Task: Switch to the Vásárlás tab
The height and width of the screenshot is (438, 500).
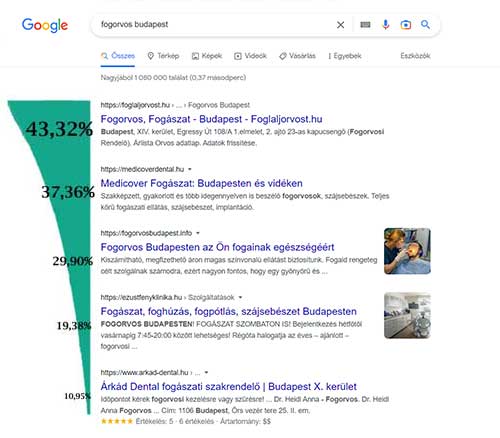Action: coord(297,56)
